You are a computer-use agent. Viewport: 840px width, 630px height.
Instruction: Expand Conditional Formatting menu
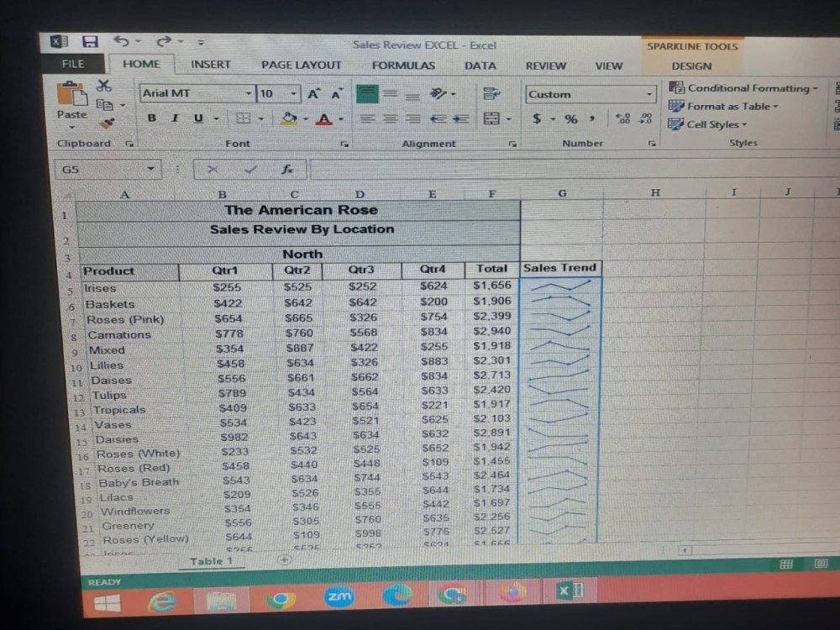click(x=743, y=88)
